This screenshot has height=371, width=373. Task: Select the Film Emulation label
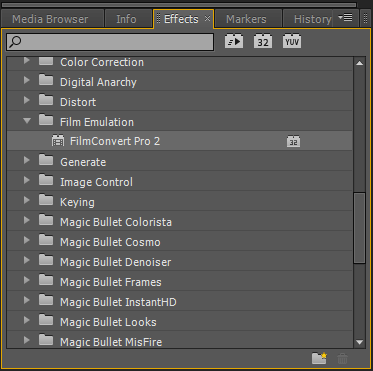97,122
